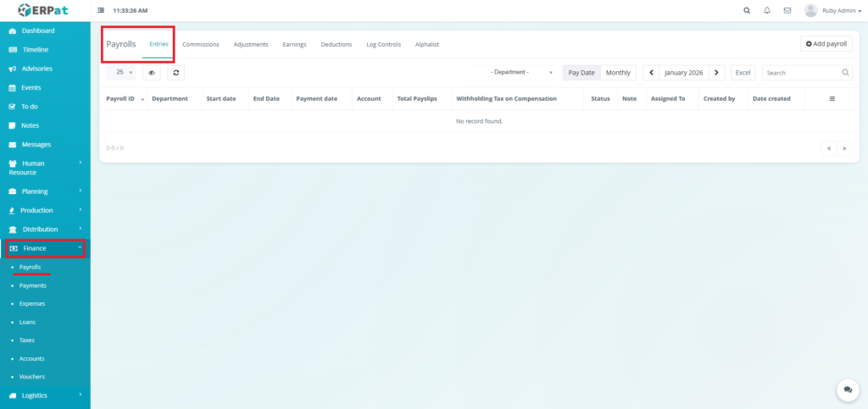
Task: Click the search magnifier icon in top bar
Action: pos(747,10)
